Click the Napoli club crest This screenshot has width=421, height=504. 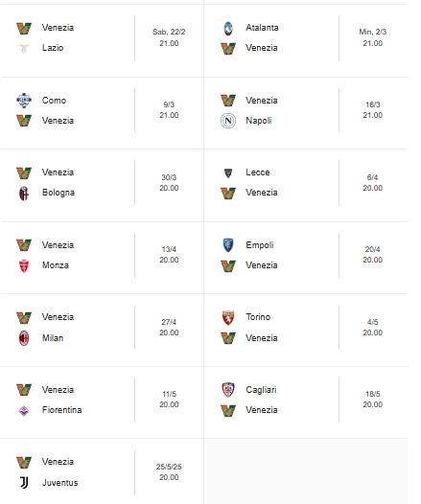click(x=228, y=121)
